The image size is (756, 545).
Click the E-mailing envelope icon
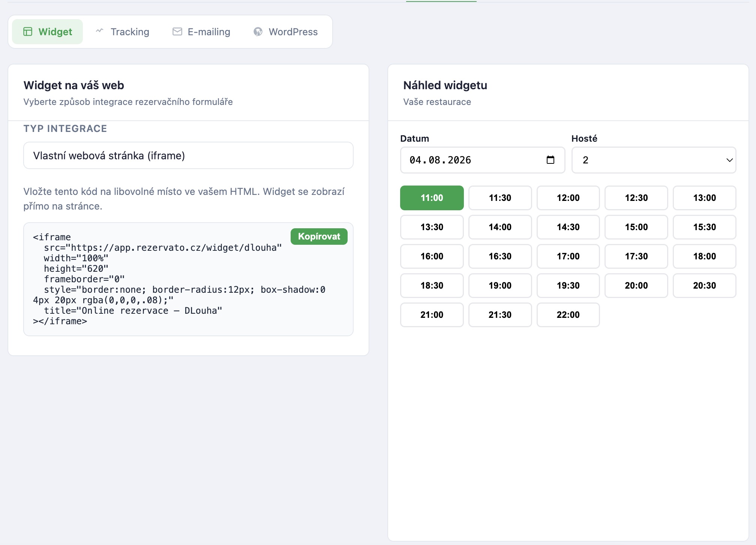coord(177,32)
